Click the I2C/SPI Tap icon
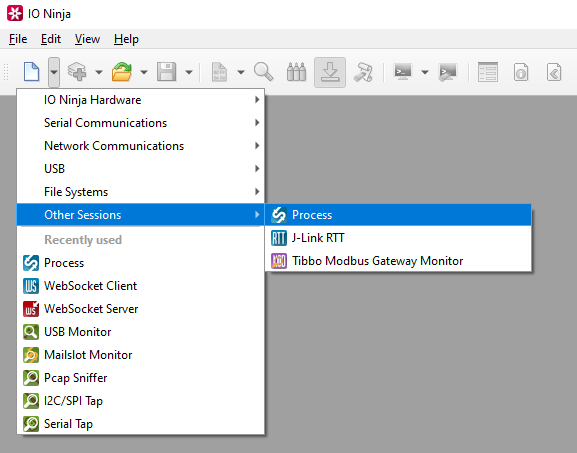Image resolution: width=577 pixels, height=453 pixels. [x=31, y=401]
